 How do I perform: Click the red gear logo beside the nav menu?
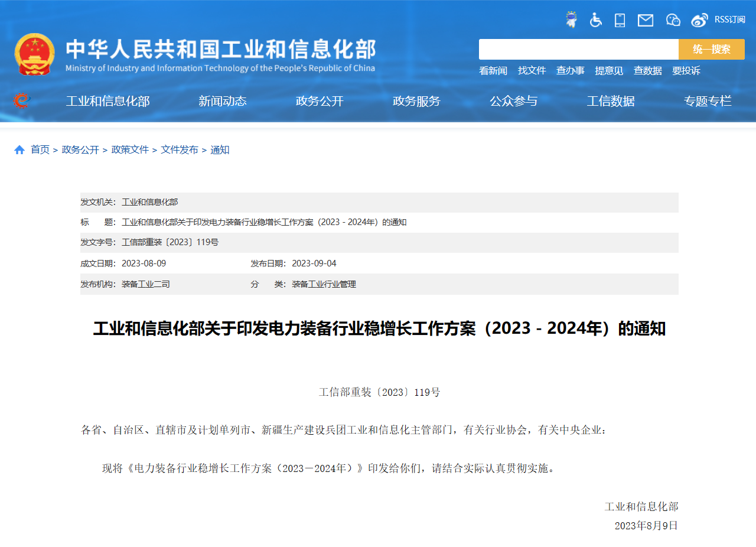click(21, 101)
